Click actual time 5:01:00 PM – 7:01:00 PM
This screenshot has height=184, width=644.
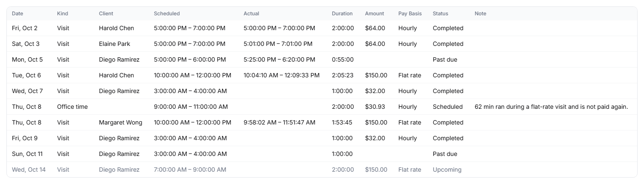pos(278,44)
